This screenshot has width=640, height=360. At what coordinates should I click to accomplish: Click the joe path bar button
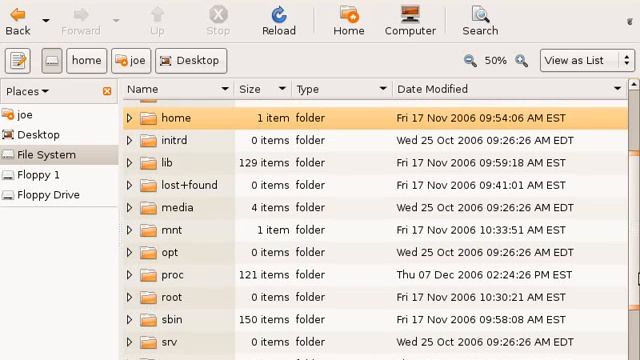pos(131,61)
